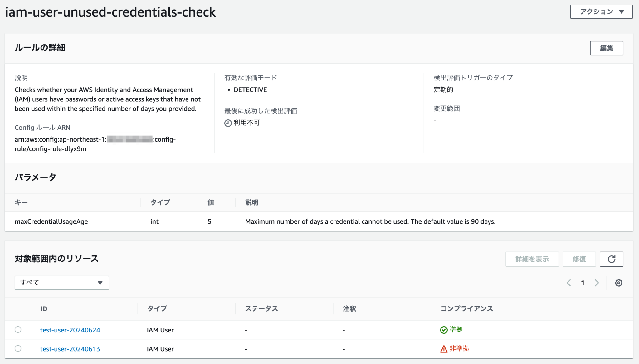Click page number 1 in pagination
Screen dimensions: 639x364
583,283
